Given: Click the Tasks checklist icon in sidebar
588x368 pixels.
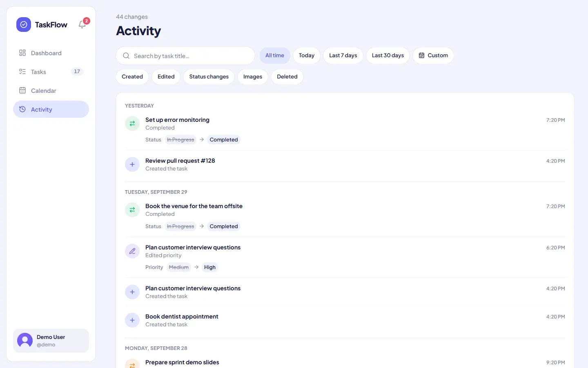Looking at the screenshot, I should coord(22,72).
